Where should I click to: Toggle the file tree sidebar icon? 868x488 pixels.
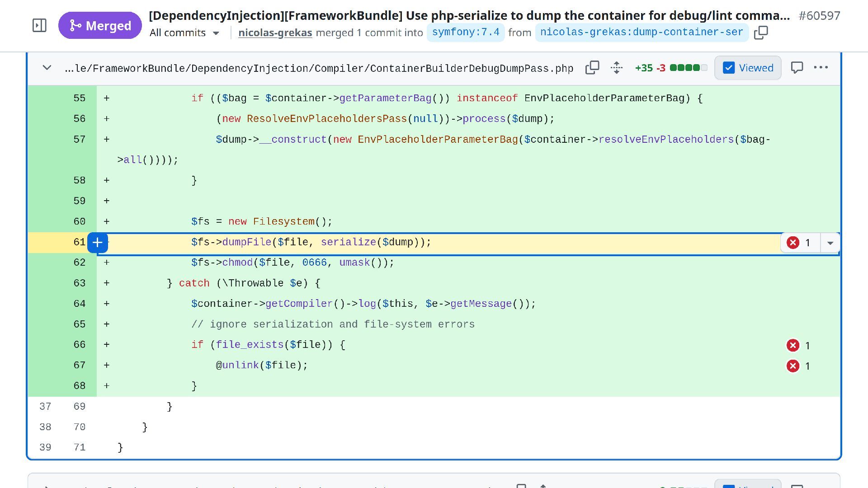39,25
